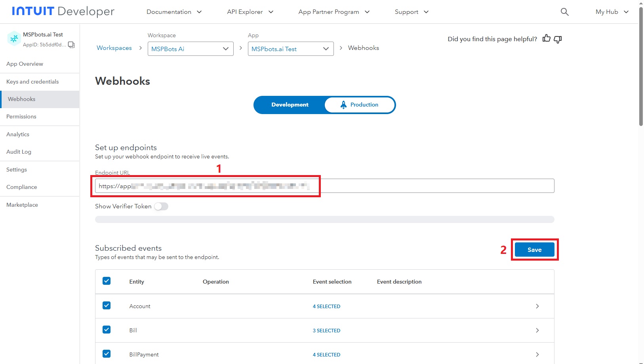
Task: Open the Workspace MSPBots Ai dropdown
Action: pos(191,49)
